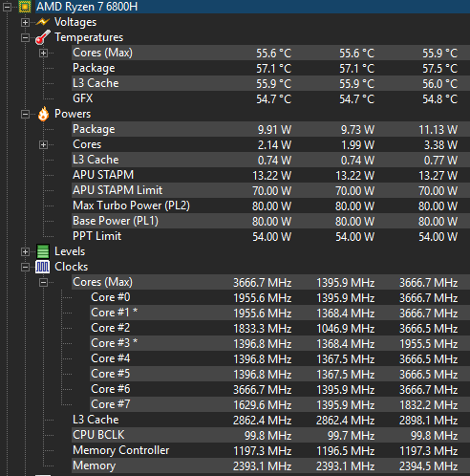Expand the Voltages section
Viewport: 470px width, 476px height.
point(25,22)
